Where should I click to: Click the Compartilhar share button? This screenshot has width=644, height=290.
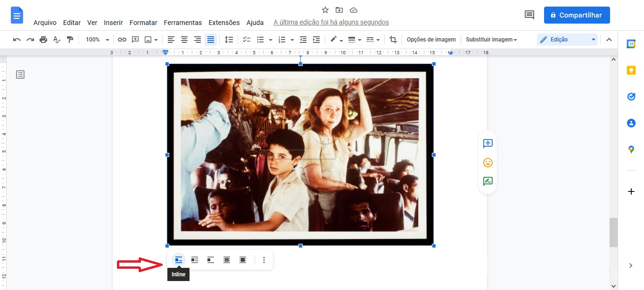pos(577,15)
